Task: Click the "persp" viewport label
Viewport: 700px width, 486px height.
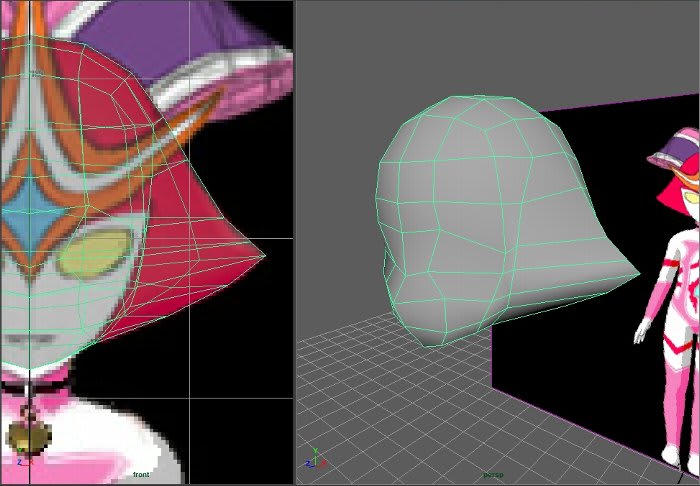Action: coord(493,475)
